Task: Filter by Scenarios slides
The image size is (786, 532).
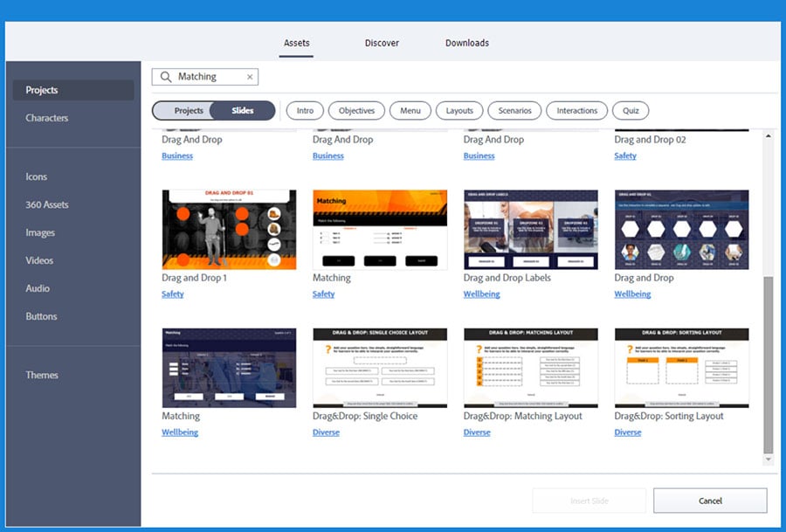Action: click(514, 111)
